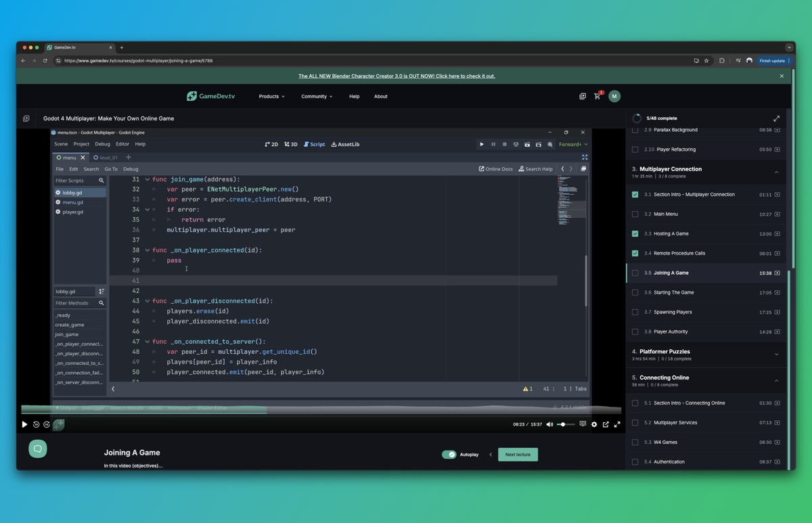
Task: Open the browser media controls icon
Action: coord(738,60)
